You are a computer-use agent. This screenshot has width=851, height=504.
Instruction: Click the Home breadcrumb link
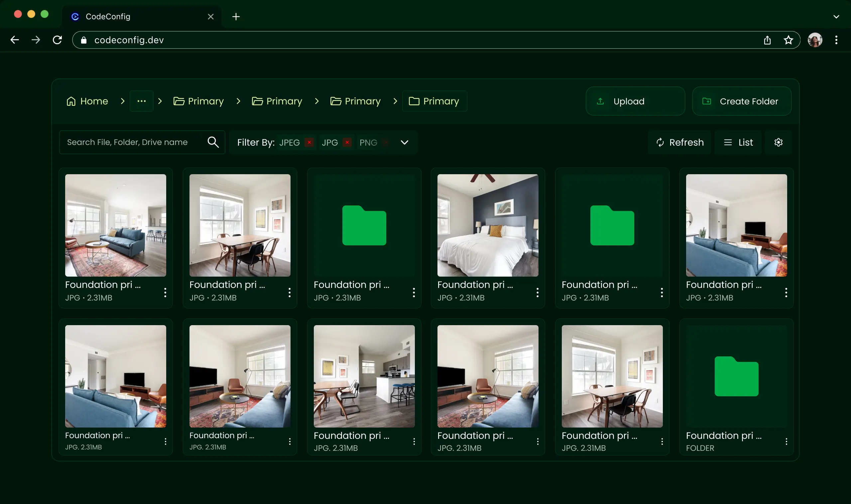pos(94,101)
